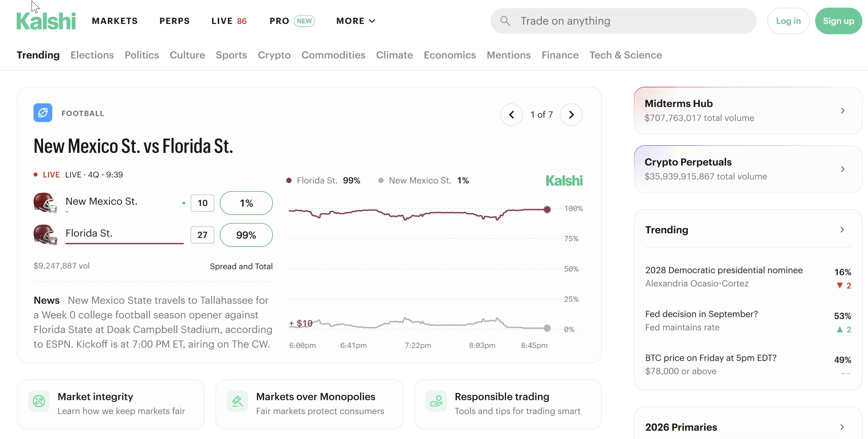Click the football category icon
The image size is (868, 439).
point(43,113)
